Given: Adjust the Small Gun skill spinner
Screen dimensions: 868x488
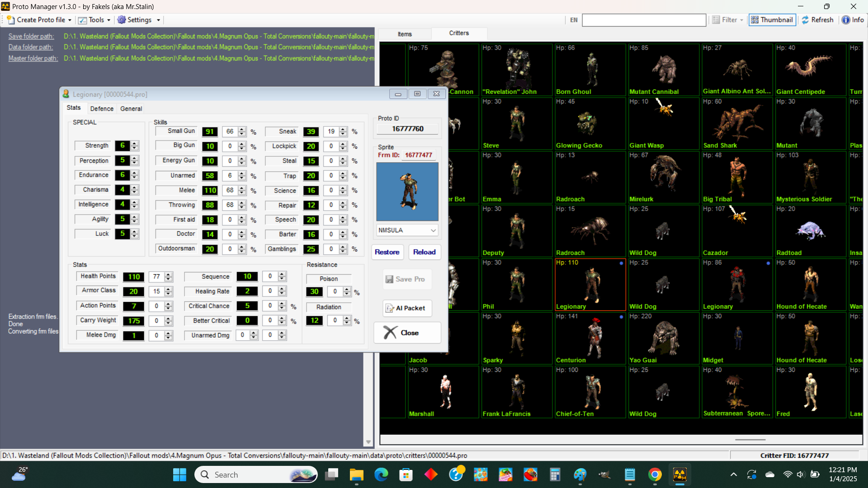Looking at the screenshot, I should (242, 131).
